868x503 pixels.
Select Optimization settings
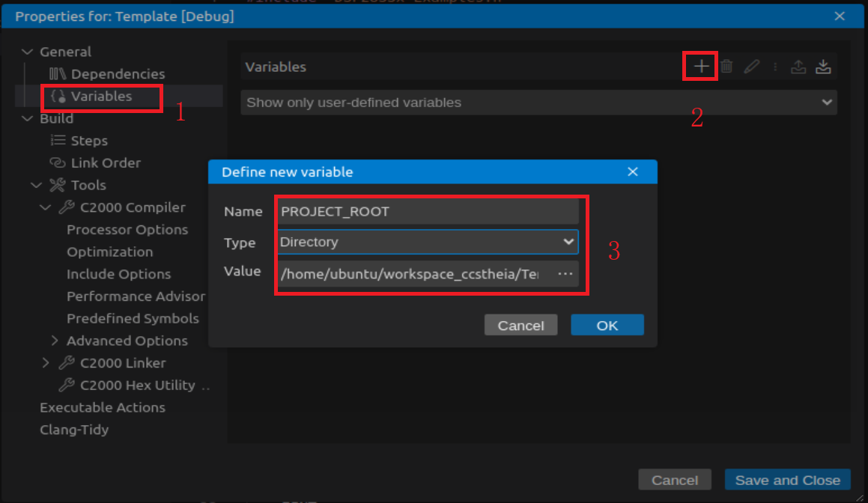(x=109, y=251)
